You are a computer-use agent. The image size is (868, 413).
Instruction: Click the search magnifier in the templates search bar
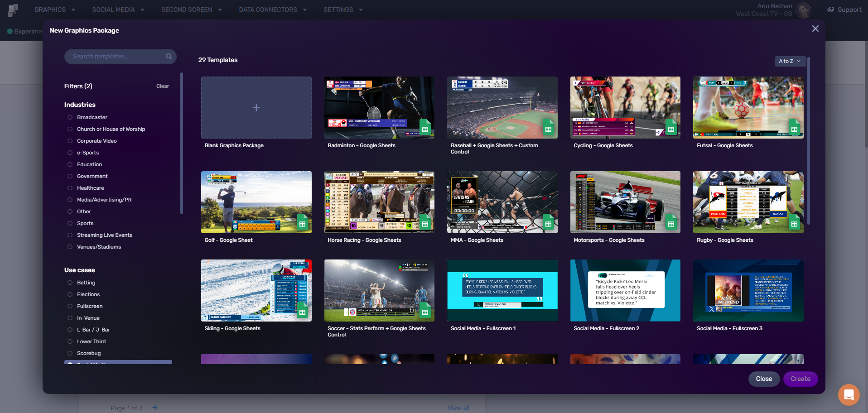coord(168,56)
